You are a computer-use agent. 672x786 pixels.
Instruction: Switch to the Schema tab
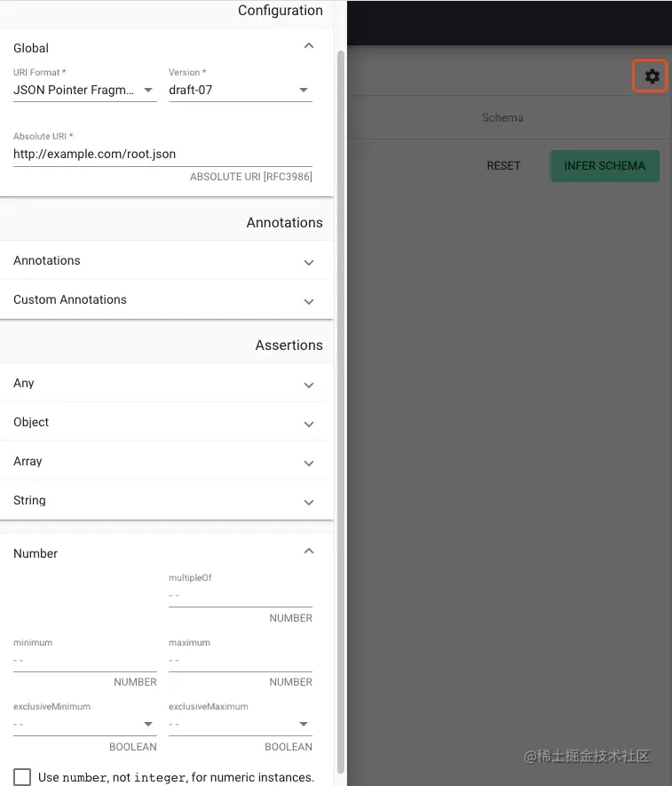[x=502, y=118]
